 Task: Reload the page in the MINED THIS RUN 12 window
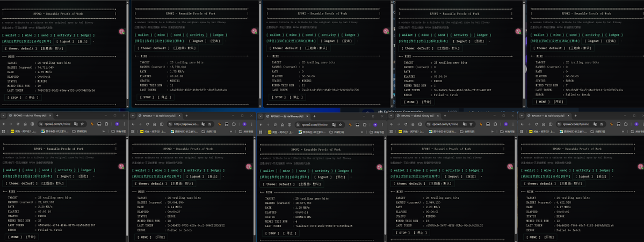click(537, 124)
